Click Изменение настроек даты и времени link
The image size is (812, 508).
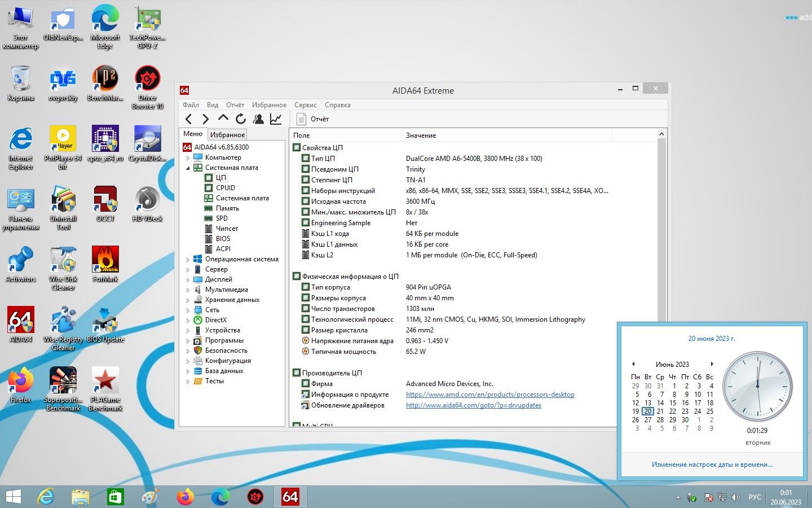[x=712, y=465]
